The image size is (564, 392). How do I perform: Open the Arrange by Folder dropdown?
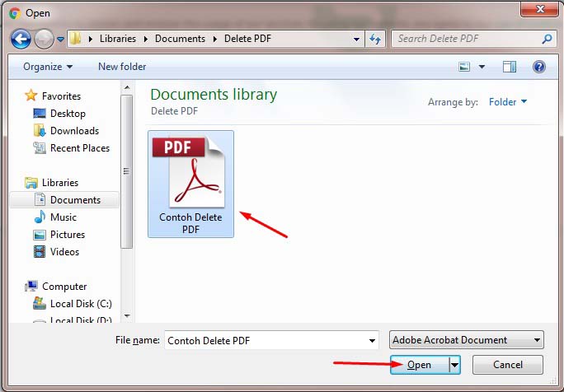(x=508, y=102)
